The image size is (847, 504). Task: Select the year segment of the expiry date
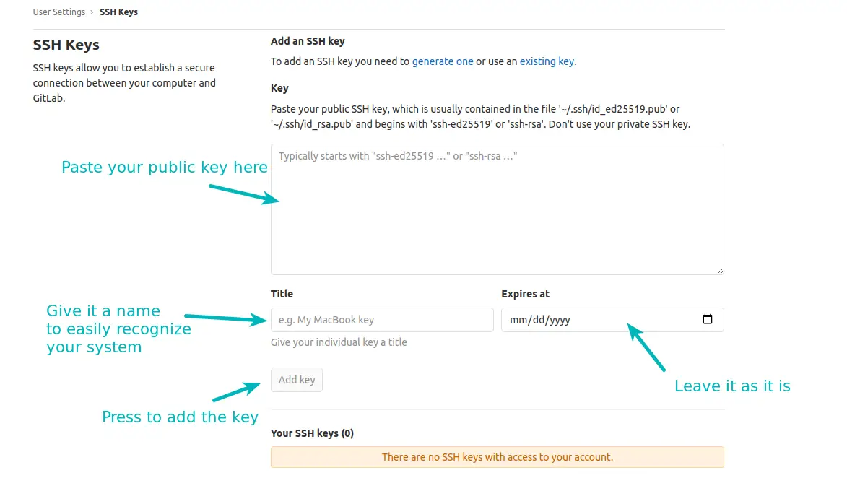(x=560, y=320)
